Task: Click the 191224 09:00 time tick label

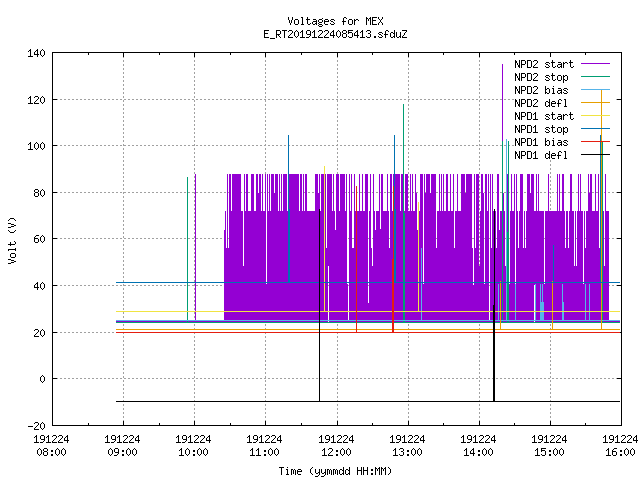Action: pyautogui.click(x=122, y=446)
